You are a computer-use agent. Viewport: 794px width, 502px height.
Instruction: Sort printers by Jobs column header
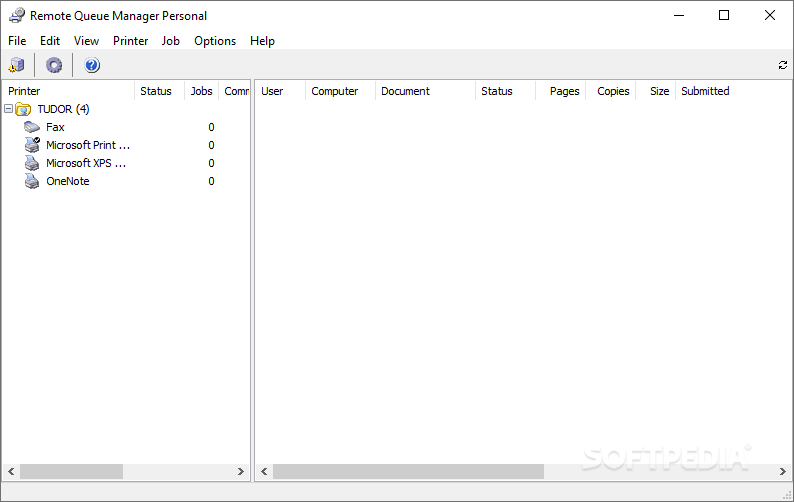pos(202,91)
